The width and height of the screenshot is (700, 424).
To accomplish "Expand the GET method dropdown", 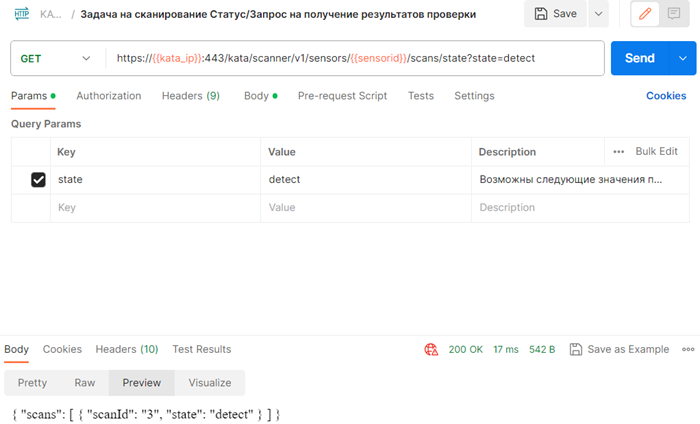I will coord(86,58).
